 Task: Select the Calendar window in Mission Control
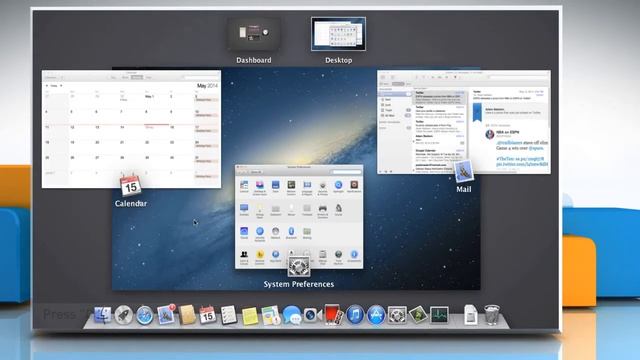click(131, 129)
